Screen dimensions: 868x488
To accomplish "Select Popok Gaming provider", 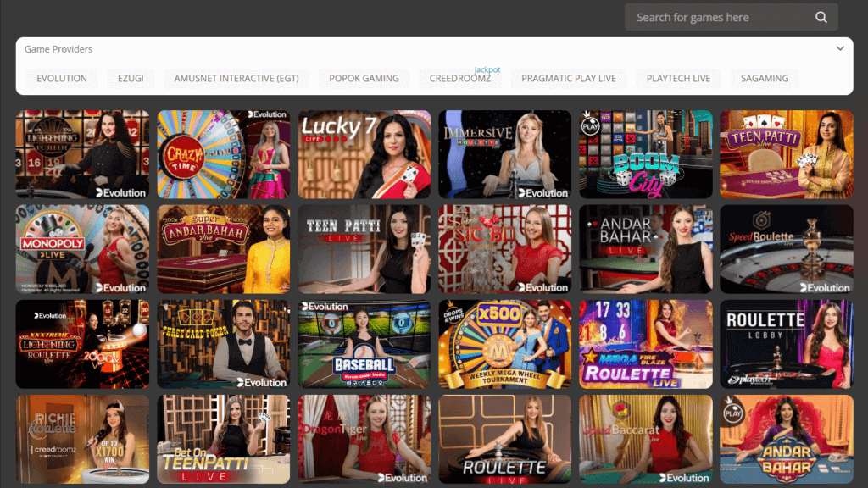I will (364, 79).
